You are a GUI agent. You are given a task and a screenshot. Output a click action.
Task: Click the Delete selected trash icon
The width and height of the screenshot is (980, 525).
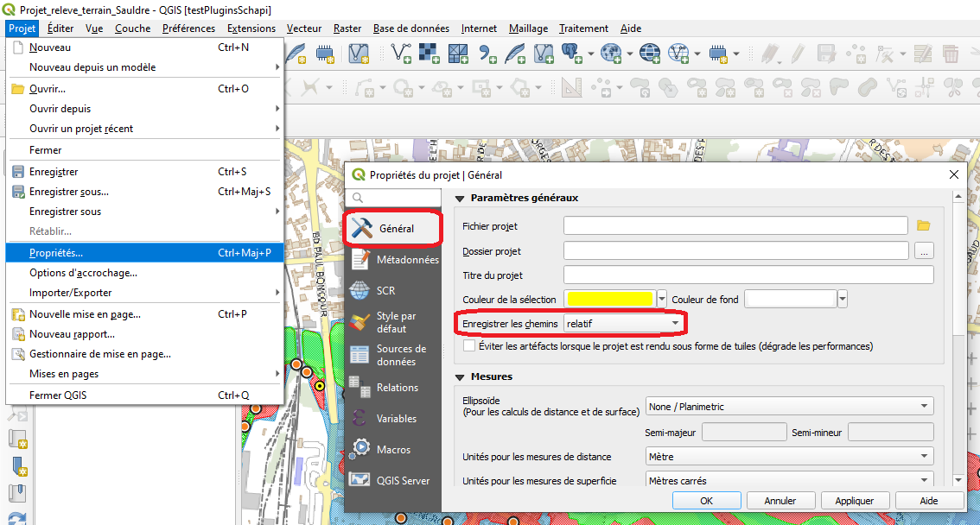(951, 54)
